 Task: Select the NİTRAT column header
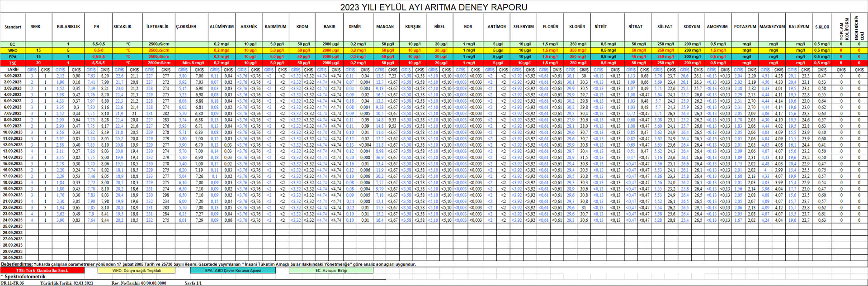pos(636,27)
